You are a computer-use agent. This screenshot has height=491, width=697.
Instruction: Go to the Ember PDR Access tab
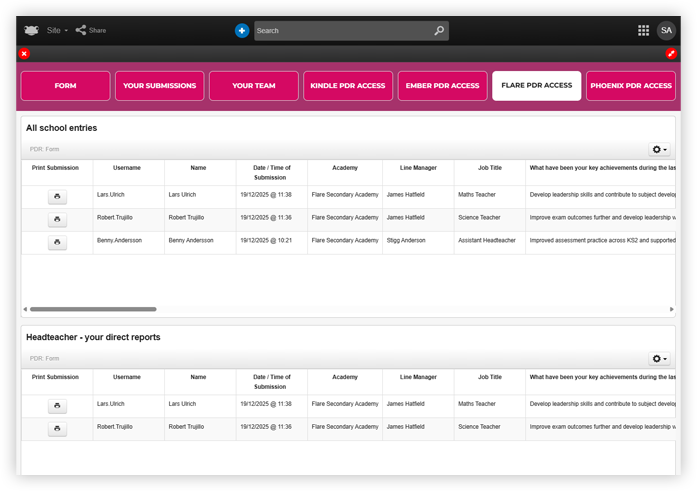[x=441, y=86]
